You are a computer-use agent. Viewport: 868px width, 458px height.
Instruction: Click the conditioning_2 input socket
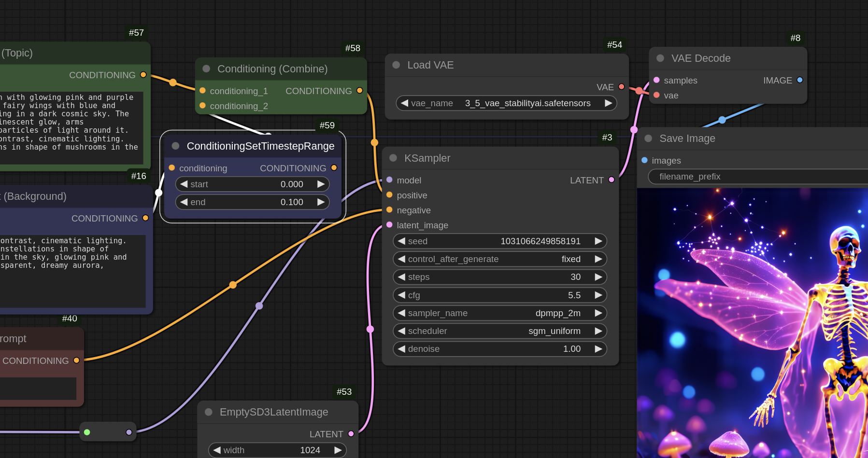(202, 106)
